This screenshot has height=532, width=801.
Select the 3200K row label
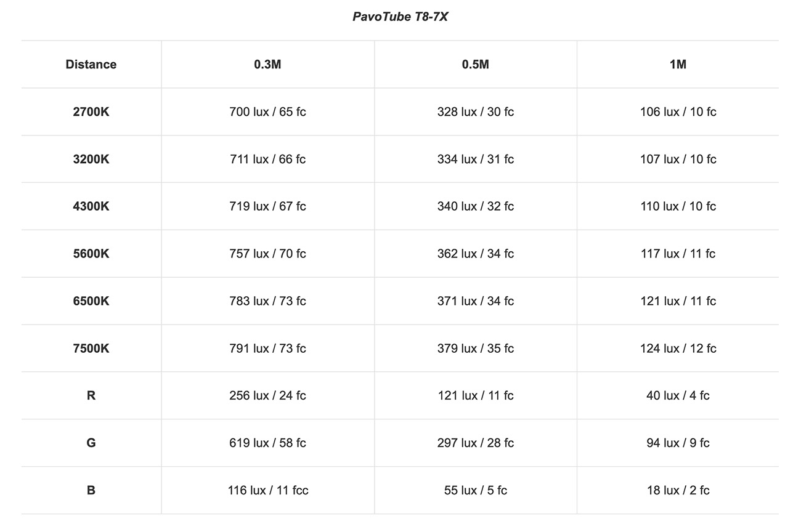[x=91, y=159]
